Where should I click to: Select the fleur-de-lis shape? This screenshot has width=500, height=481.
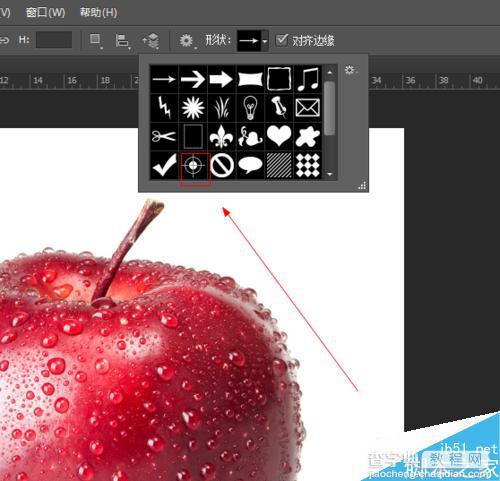click(x=222, y=136)
